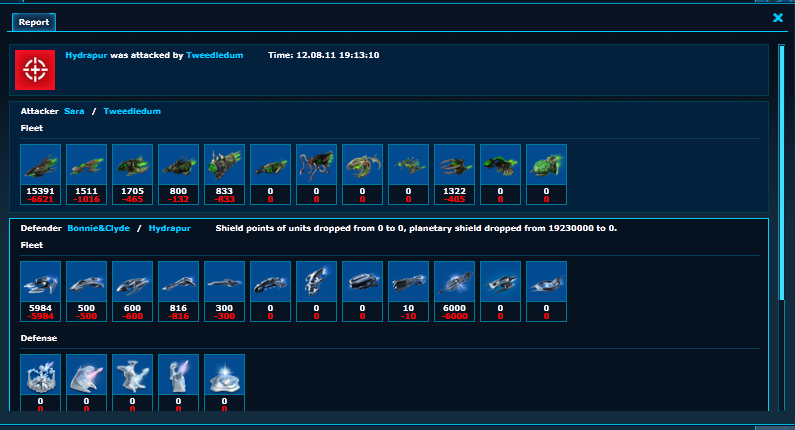This screenshot has height=430, width=795.
Task: Select defender ship icon with 5984 units
Action: [x=41, y=282]
